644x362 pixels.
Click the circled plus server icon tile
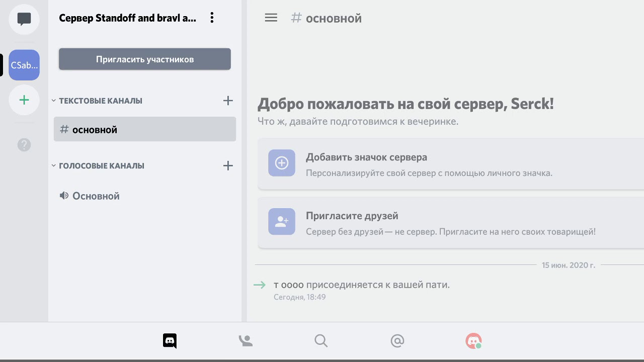click(282, 163)
